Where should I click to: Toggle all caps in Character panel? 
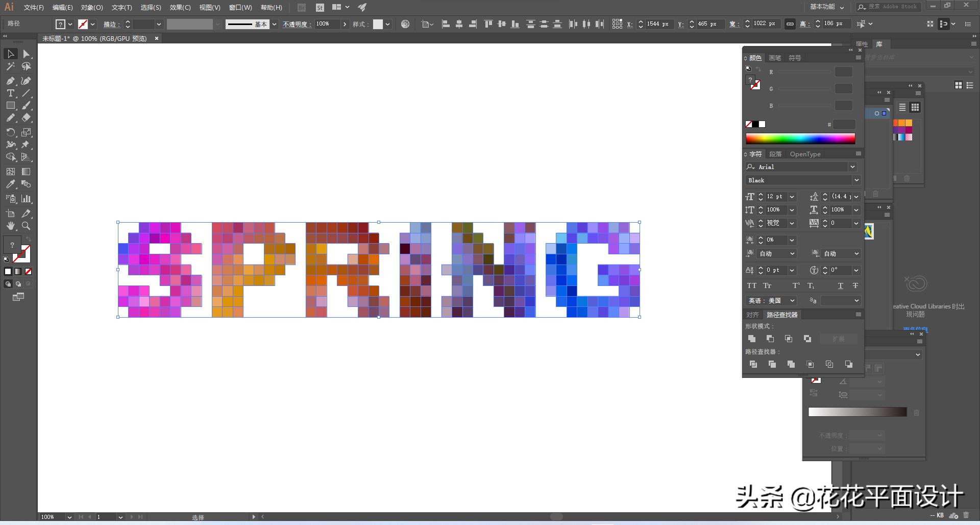coord(751,285)
